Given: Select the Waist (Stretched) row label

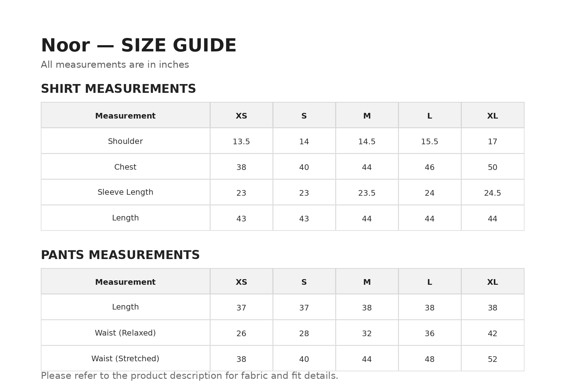Looking at the screenshot, I should point(125,359).
